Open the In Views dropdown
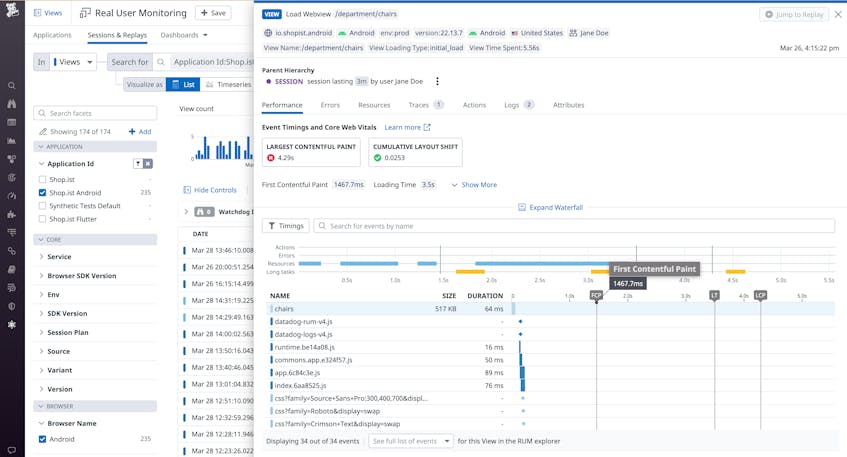 coord(74,62)
